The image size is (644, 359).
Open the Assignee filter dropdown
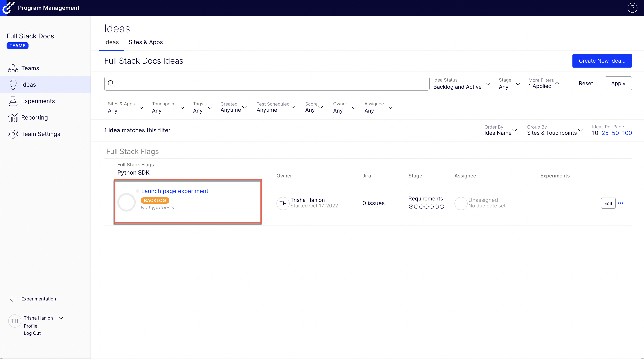coord(378,107)
